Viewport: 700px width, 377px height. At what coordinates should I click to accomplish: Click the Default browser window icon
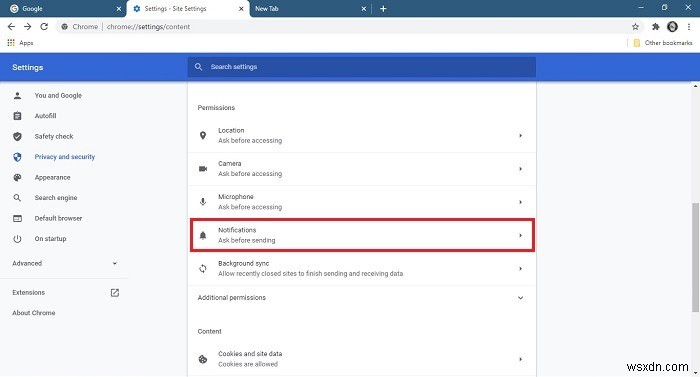(17, 218)
